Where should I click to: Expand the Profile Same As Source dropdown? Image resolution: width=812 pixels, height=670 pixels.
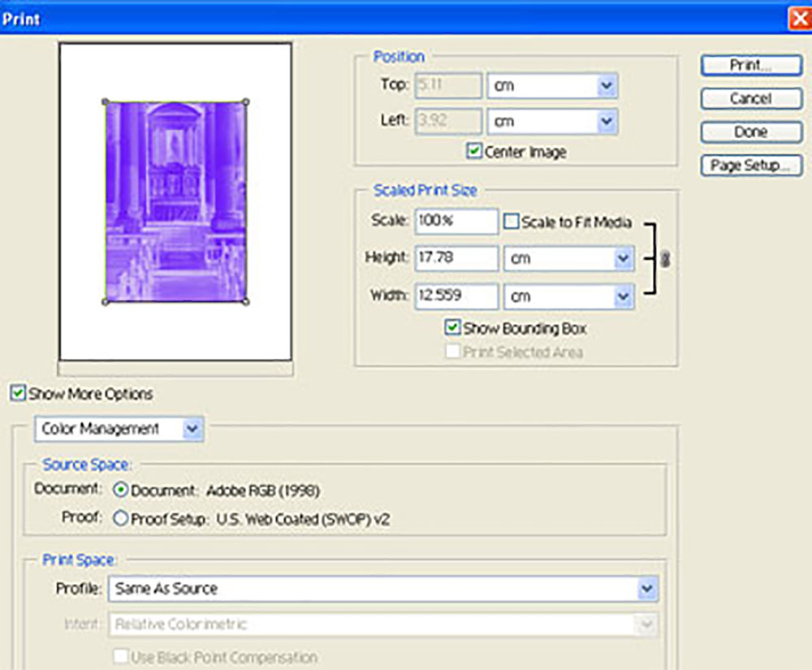tap(383, 589)
